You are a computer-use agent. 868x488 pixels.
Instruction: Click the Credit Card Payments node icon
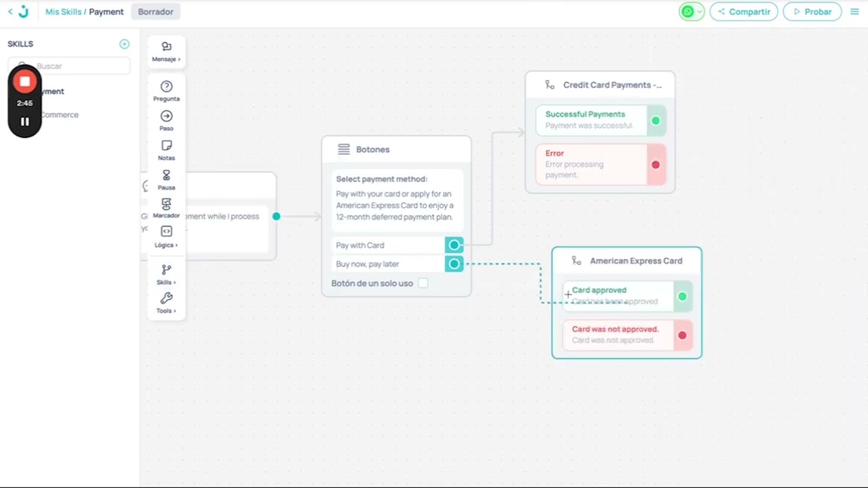(550, 85)
